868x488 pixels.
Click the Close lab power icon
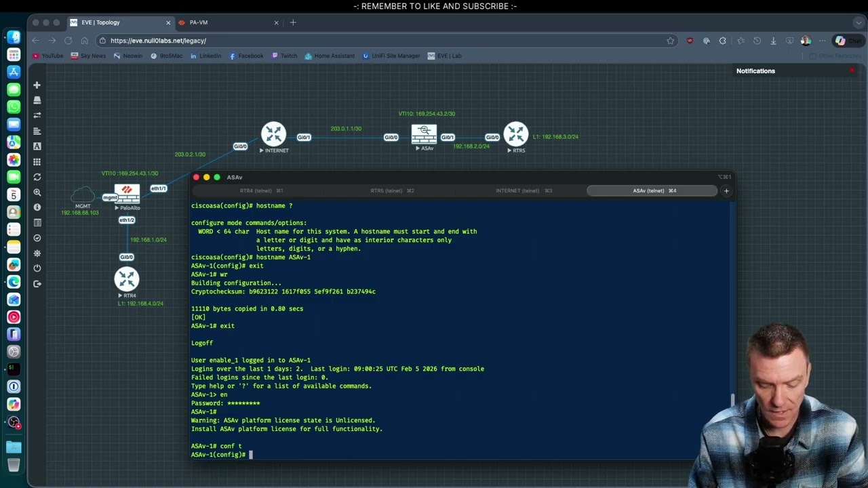(x=37, y=268)
